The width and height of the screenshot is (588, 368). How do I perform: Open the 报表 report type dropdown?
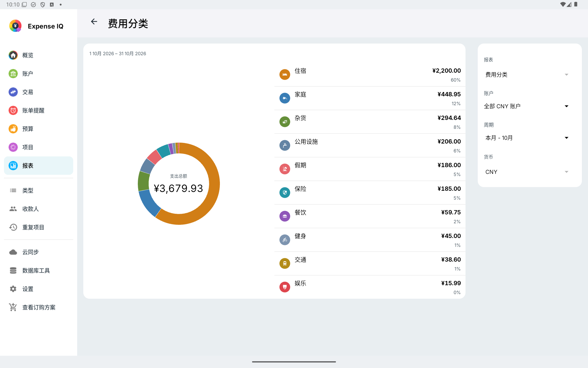click(x=527, y=75)
